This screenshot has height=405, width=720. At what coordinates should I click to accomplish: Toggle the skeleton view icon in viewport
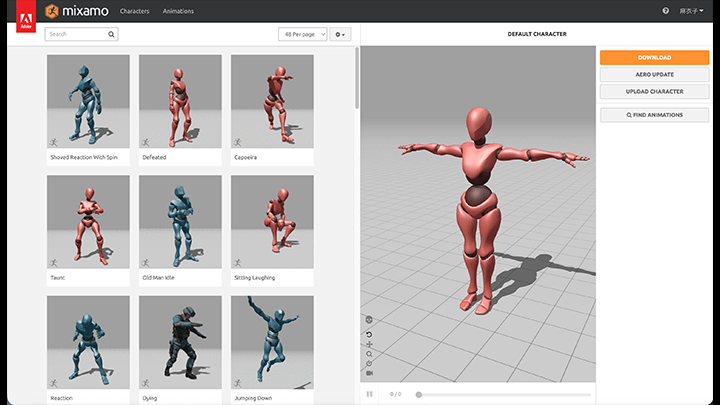click(x=369, y=320)
